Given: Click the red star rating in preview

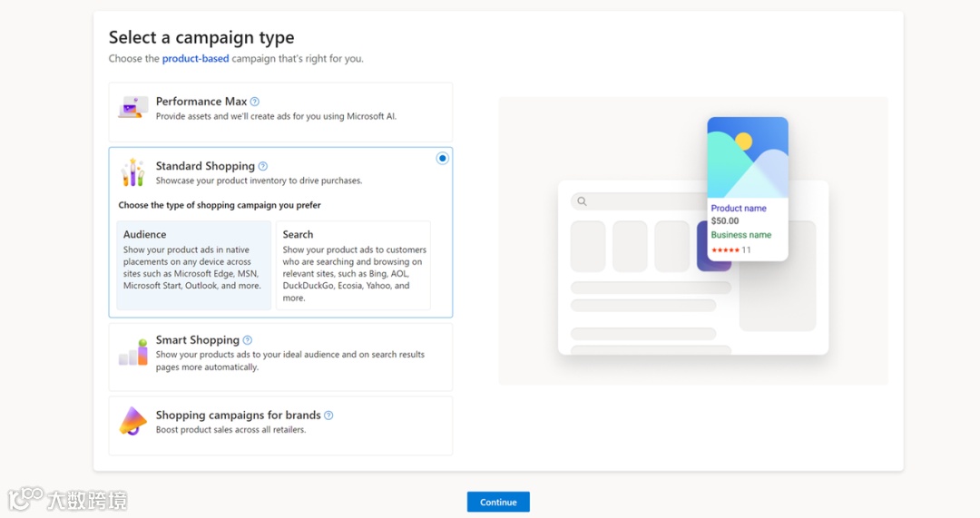Looking at the screenshot, I should click(x=725, y=250).
